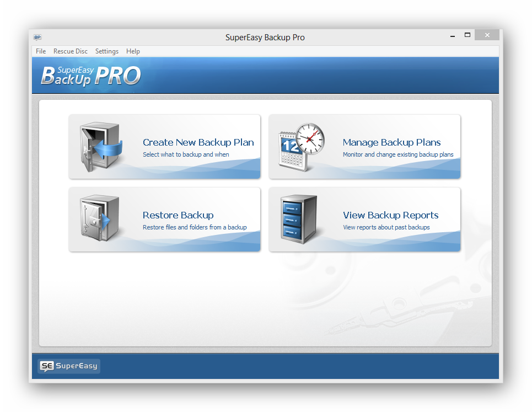The height and width of the screenshot is (412, 532).
Task: Maximize the SuperEasy Backup Pro window
Action: point(467,35)
